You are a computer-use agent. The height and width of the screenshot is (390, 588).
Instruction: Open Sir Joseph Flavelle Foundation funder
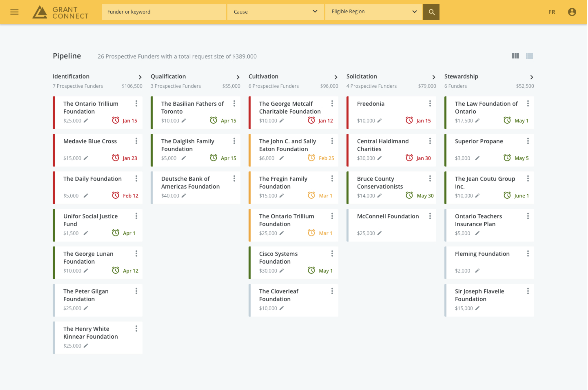480,295
